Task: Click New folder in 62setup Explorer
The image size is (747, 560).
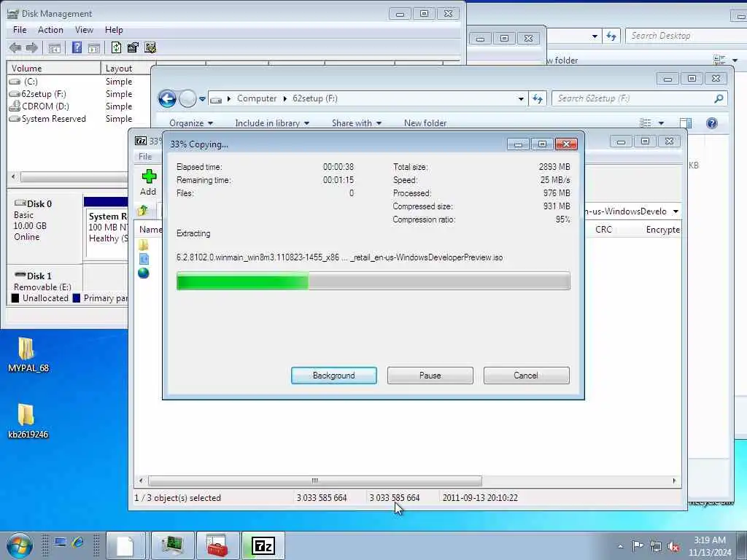Action: [425, 123]
